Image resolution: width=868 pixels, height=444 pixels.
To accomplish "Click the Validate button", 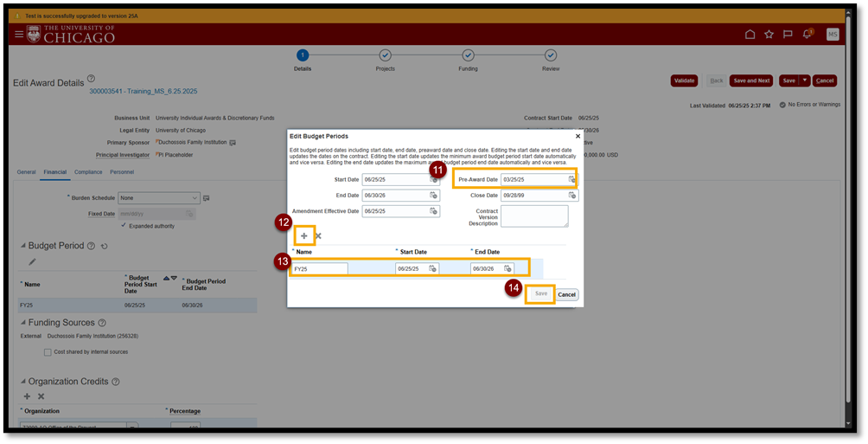I will [x=684, y=80].
